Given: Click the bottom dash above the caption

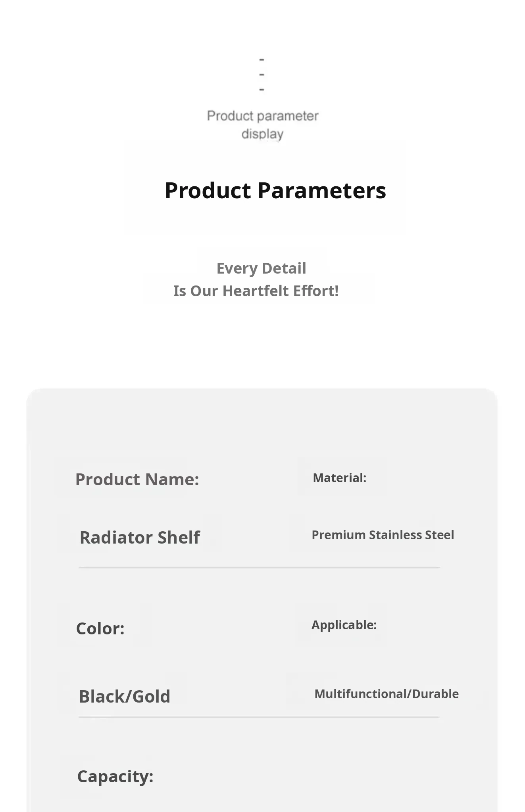Looking at the screenshot, I should pos(262,90).
